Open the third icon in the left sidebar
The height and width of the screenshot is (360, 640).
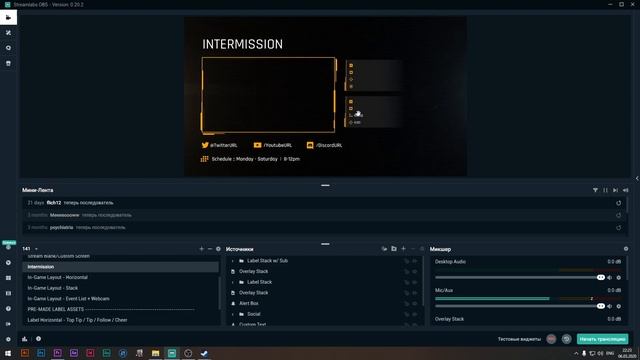point(8,48)
